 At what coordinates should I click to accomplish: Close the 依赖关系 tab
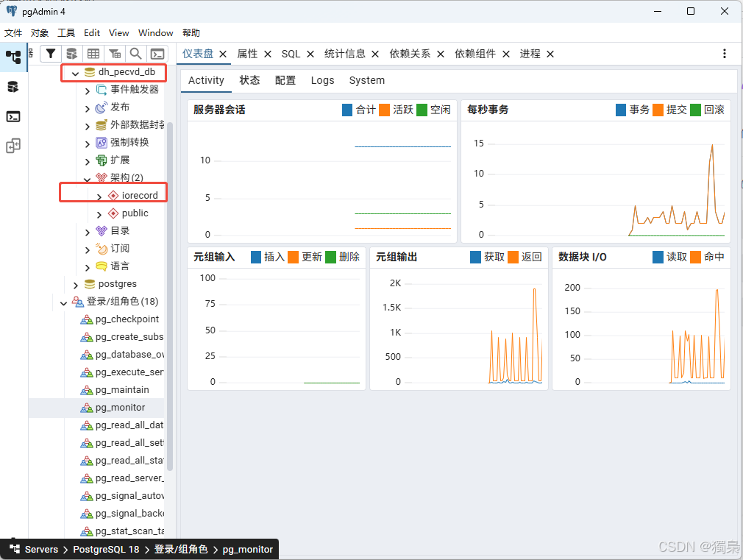440,54
